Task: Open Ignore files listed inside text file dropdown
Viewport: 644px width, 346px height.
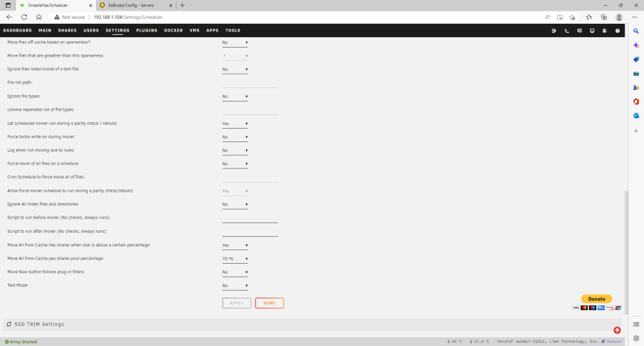Action: click(235, 69)
